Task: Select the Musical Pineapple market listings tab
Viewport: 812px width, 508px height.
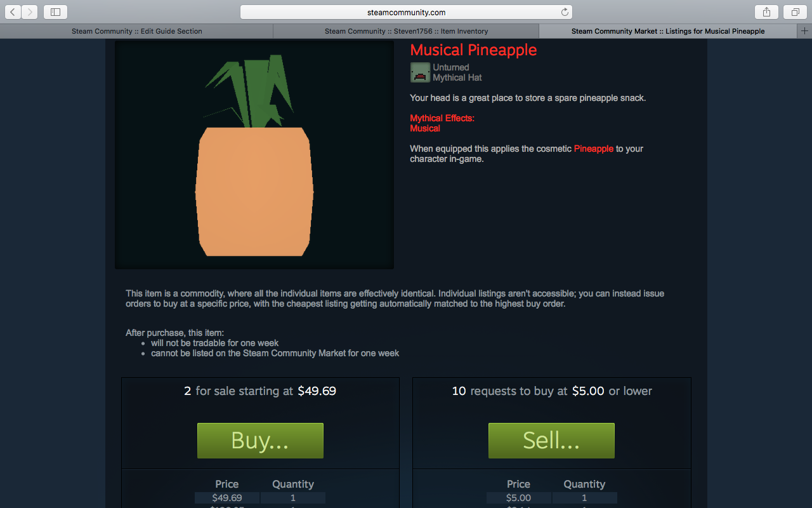Action: 668,31
